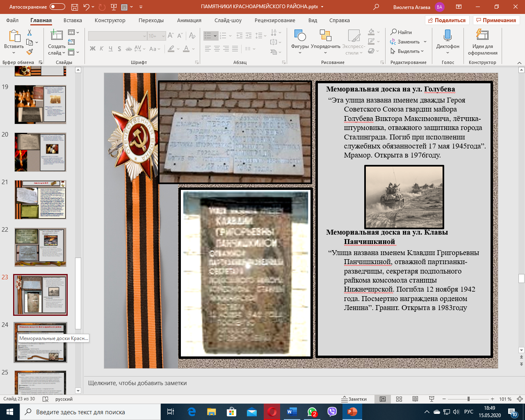
Task: Click the Comments (Примечания) button
Action: (496, 21)
